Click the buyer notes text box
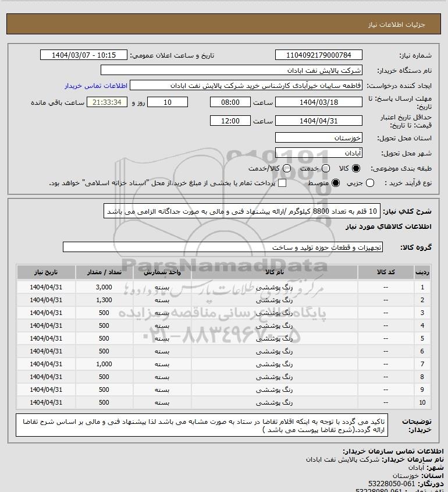The height and width of the screenshot is (492, 448). (x=202, y=425)
